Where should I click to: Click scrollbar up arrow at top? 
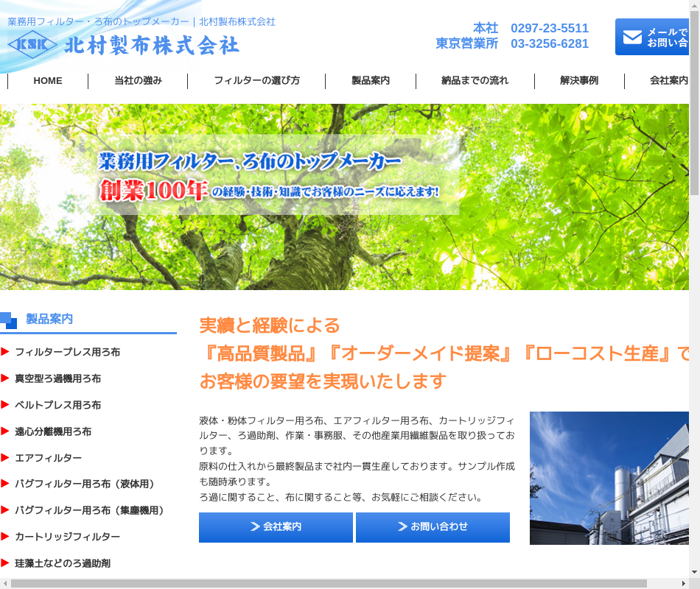pos(694,6)
